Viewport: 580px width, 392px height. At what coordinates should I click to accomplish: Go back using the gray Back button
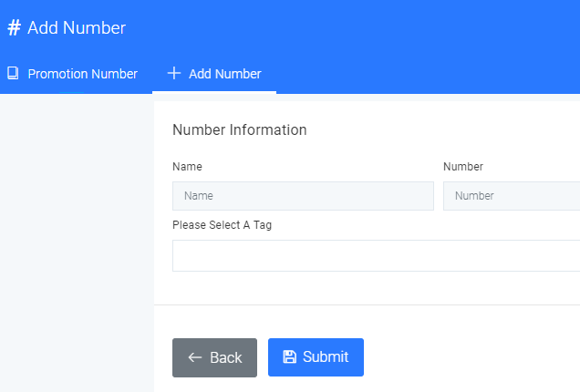pos(214,357)
